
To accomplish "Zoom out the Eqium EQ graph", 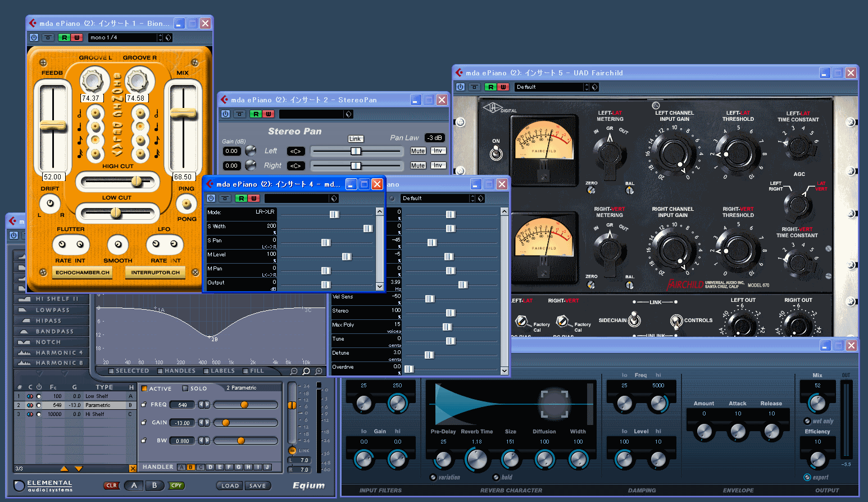I will [294, 371].
